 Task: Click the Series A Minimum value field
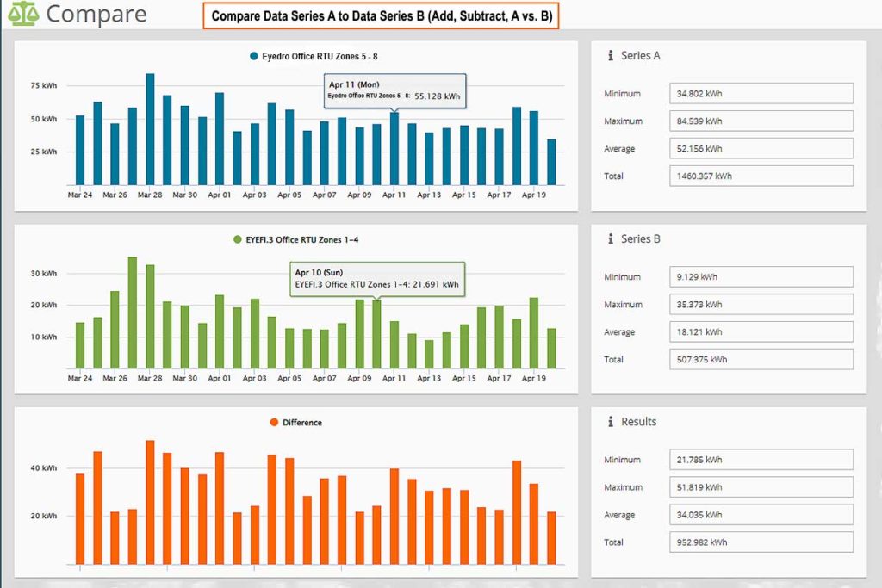coord(761,93)
